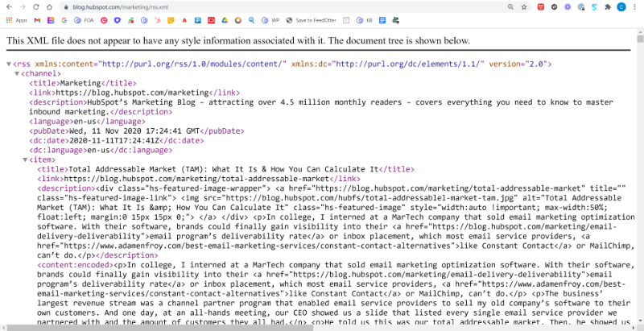Go back to the previous page
This screenshot has height=331, width=644.
(x=9, y=7)
